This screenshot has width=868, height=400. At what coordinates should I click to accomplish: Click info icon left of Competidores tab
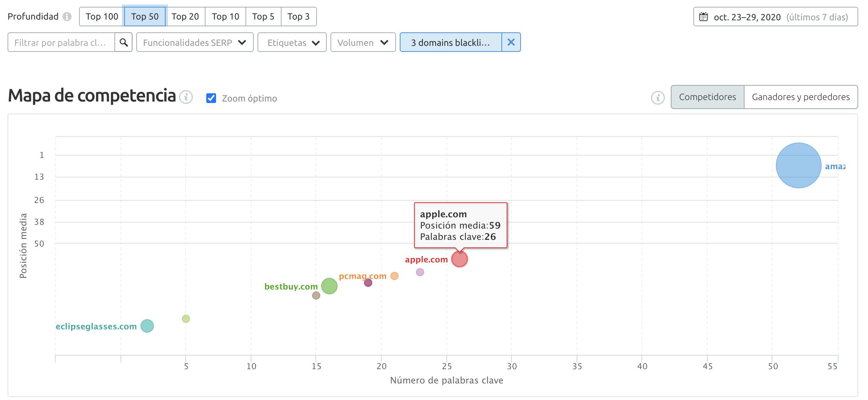(x=658, y=98)
